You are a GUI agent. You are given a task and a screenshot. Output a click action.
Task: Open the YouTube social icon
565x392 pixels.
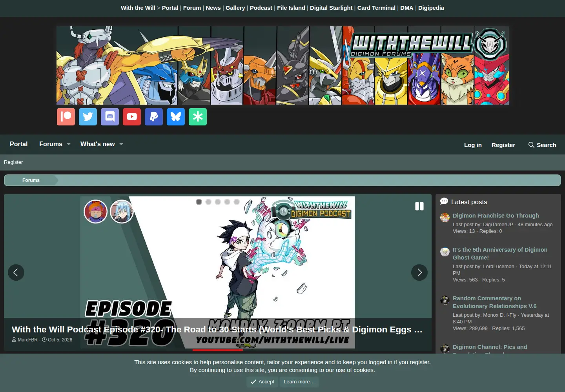coord(132,117)
